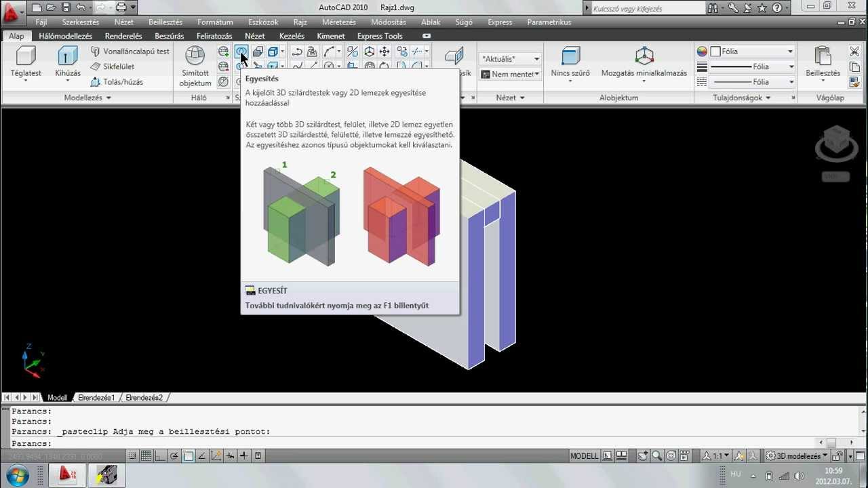Toggle ortho mode in status bar

(x=160, y=456)
